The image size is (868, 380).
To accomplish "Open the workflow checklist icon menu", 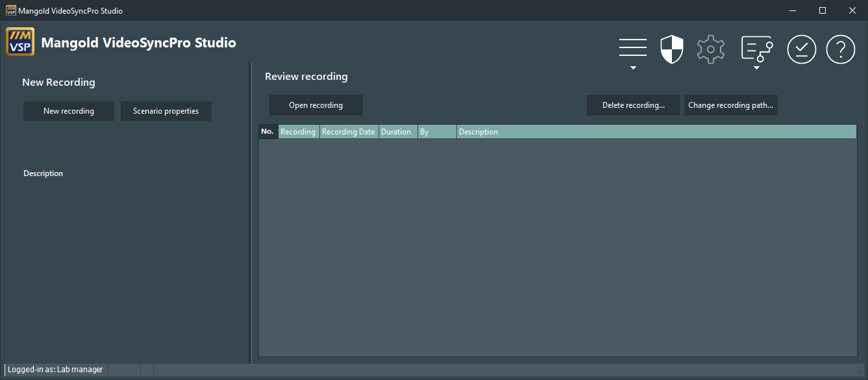I will (x=757, y=49).
